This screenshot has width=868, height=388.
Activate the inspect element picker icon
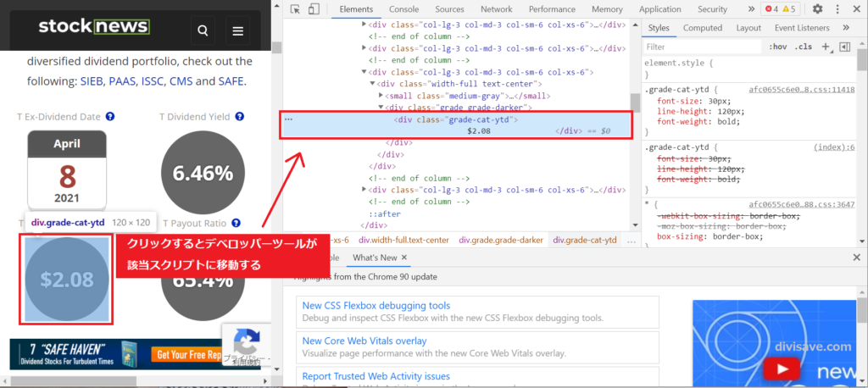coord(295,8)
